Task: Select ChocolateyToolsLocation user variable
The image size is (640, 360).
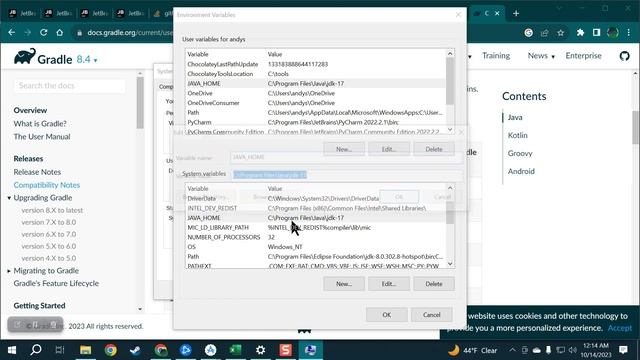Action: pos(315,74)
